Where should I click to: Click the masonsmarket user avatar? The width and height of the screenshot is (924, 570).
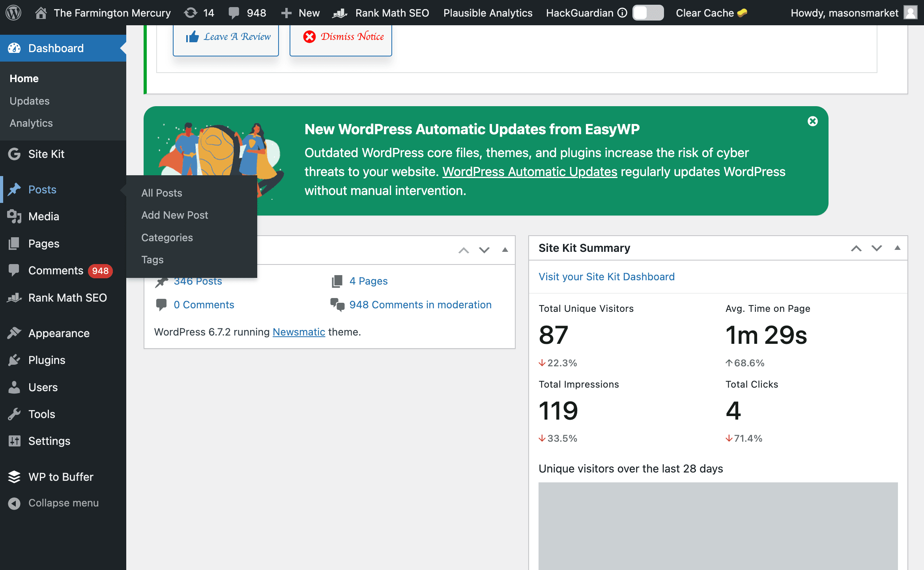(x=911, y=13)
